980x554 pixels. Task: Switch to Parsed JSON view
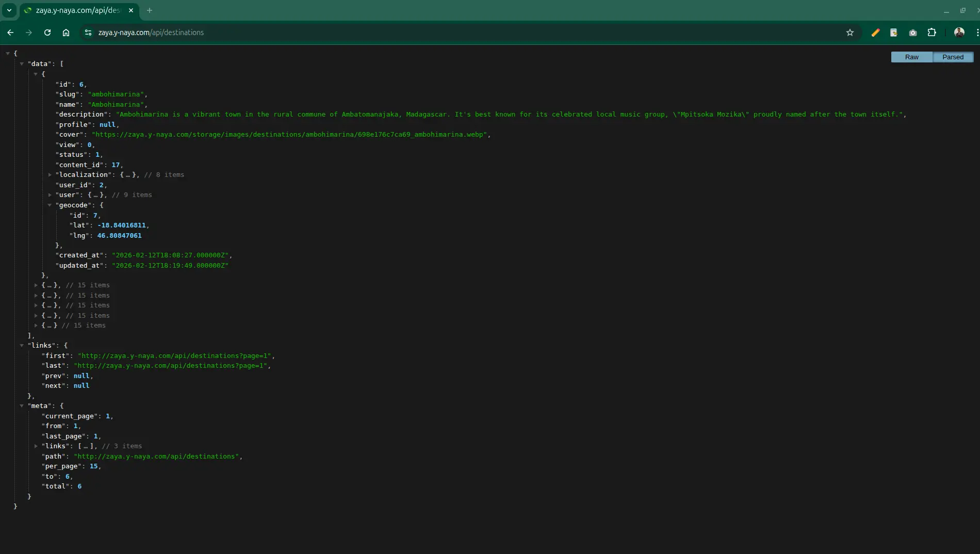pyautogui.click(x=953, y=57)
